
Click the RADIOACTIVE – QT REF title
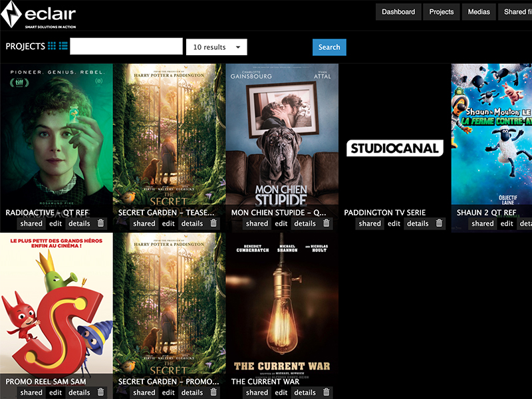point(47,213)
